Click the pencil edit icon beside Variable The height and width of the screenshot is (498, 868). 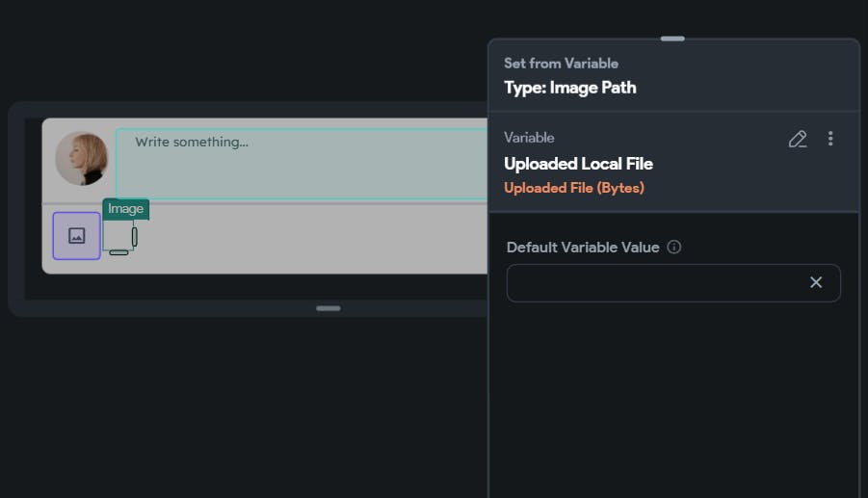tap(797, 140)
